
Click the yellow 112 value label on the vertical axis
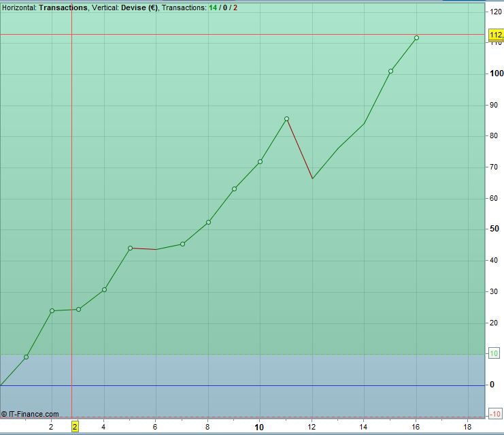pos(497,35)
